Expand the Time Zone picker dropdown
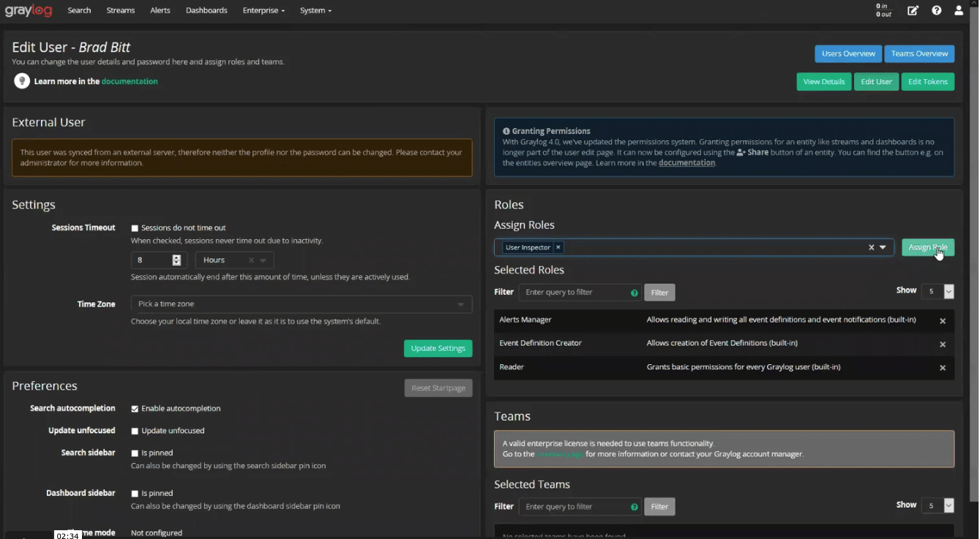 pos(460,304)
